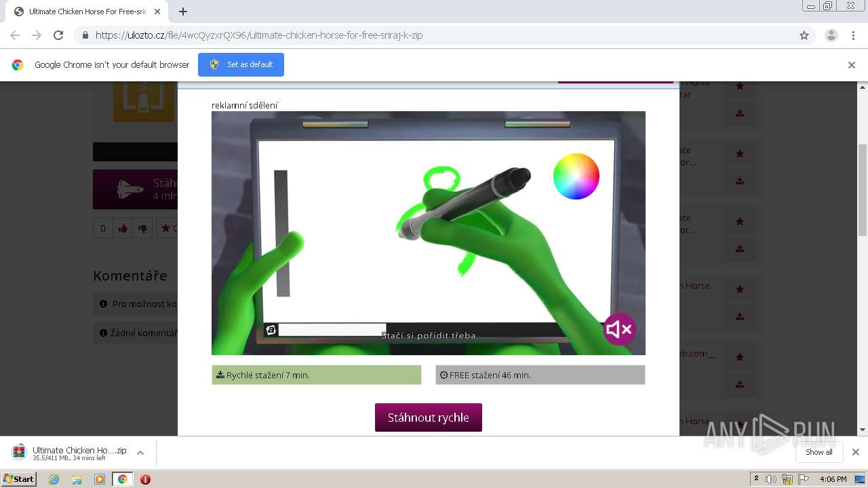Click the advertisement video
The image size is (868, 488).
tap(429, 233)
